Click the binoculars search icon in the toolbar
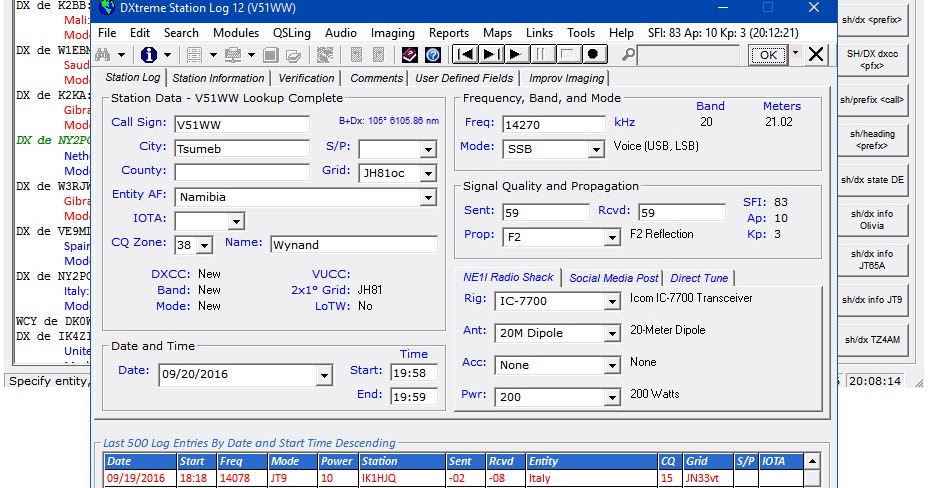Screen dimensions: 928x488 103,55
